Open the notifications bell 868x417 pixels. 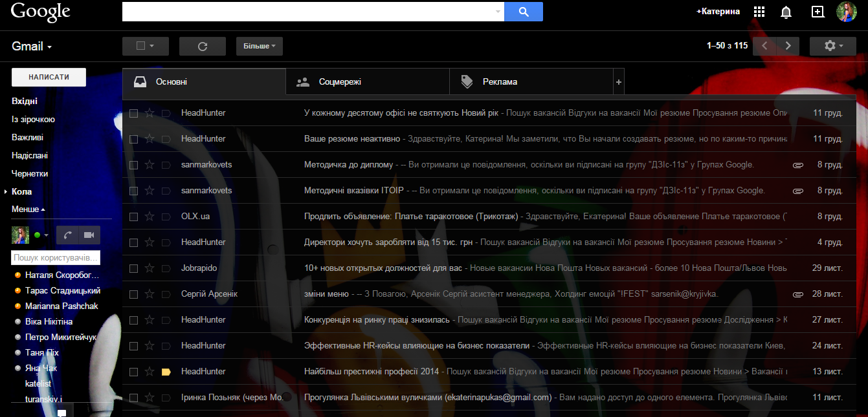(x=786, y=12)
